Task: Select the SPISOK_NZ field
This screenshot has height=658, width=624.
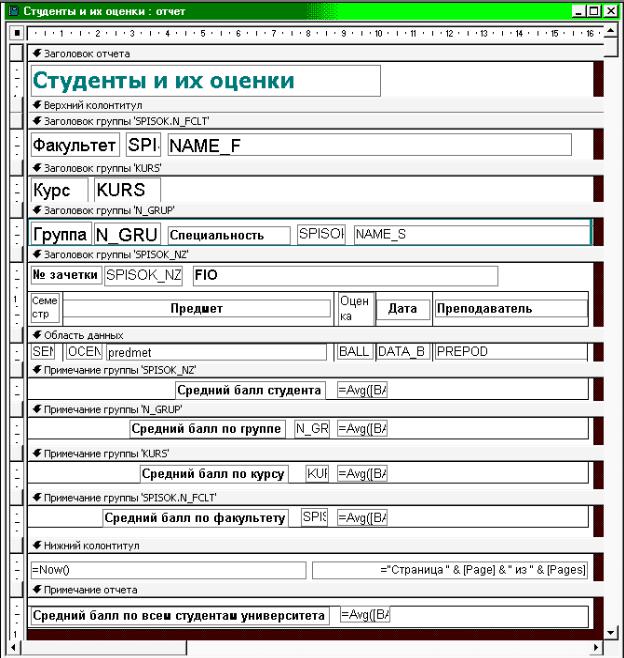Action: click(144, 276)
